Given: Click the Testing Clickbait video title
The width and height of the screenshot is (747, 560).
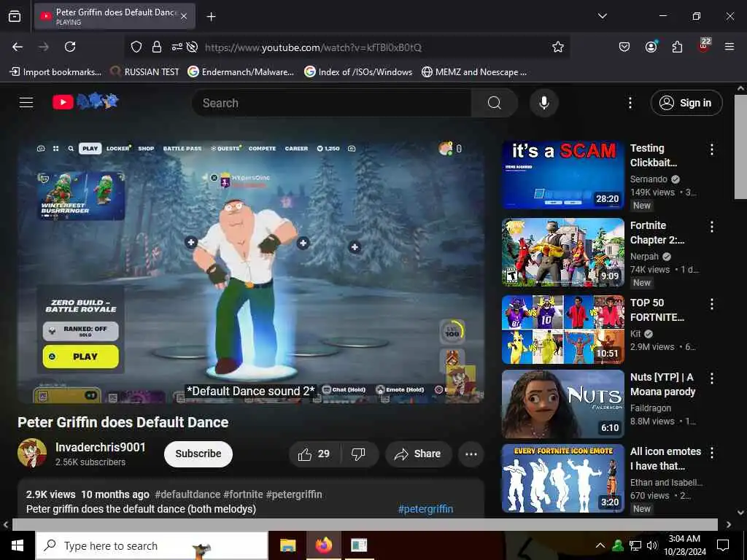Looking at the screenshot, I should [x=654, y=155].
